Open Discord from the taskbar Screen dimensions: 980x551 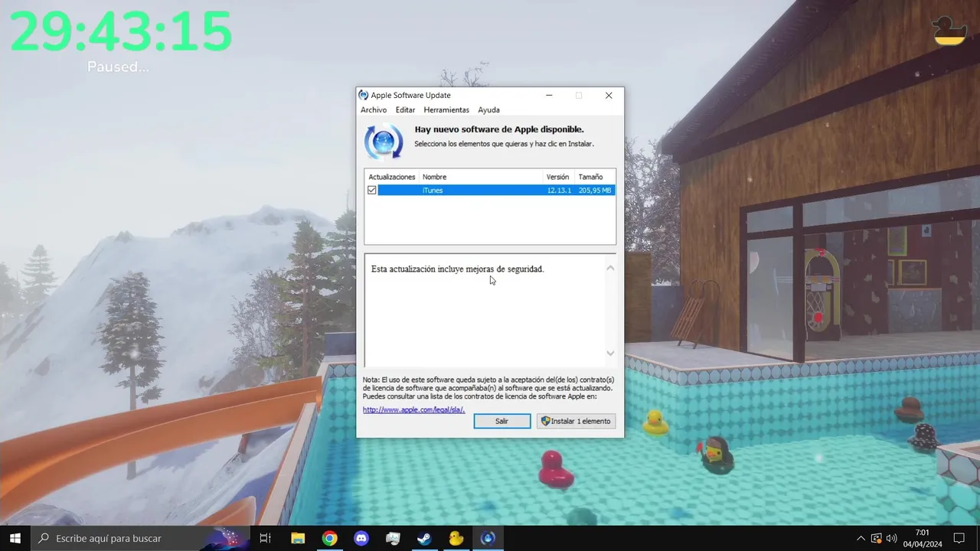(x=361, y=538)
